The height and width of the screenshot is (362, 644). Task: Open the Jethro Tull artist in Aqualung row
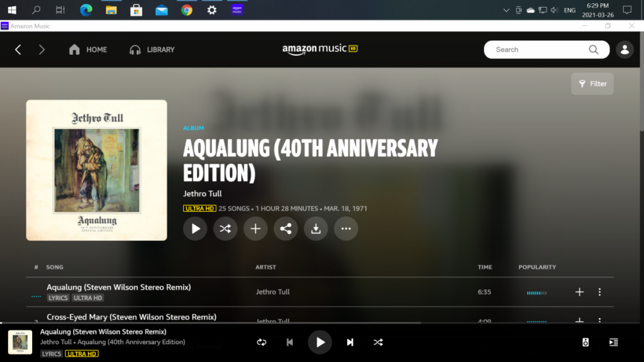[x=273, y=292]
